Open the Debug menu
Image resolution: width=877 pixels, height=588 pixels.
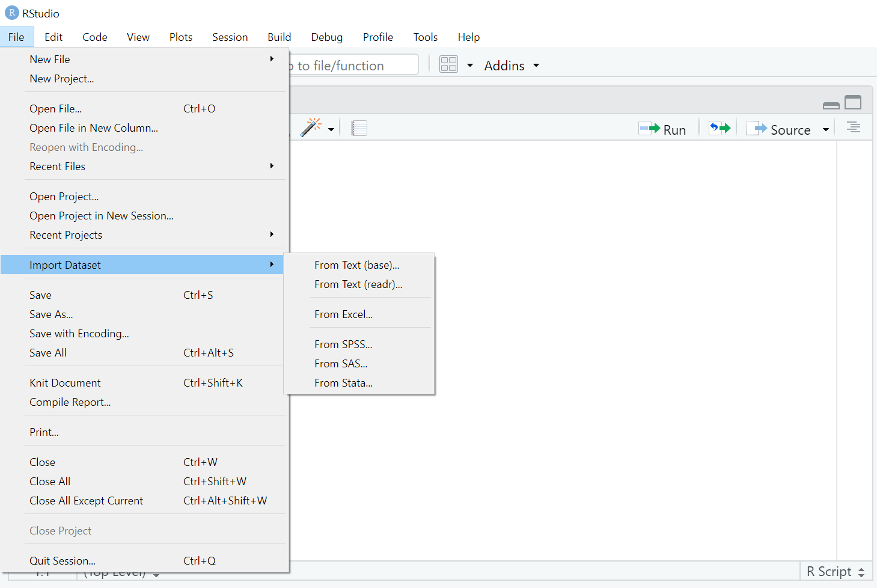pos(327,37)
